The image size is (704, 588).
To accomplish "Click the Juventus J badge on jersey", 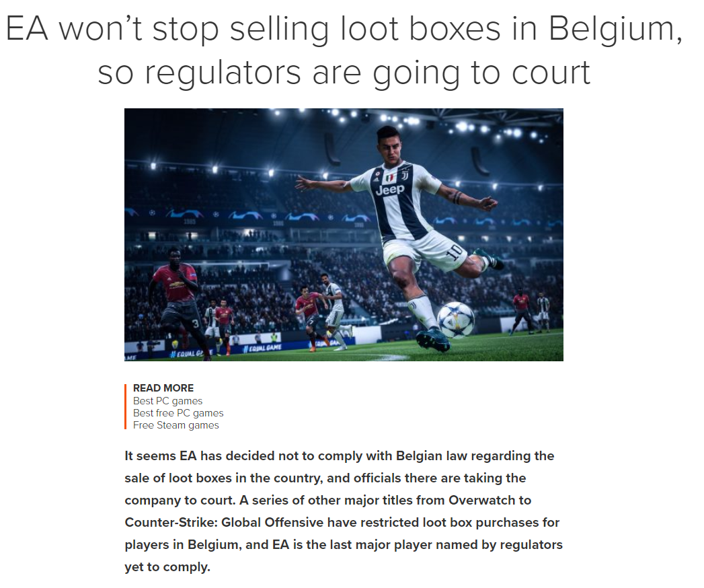I will click(x=405, y=174).
